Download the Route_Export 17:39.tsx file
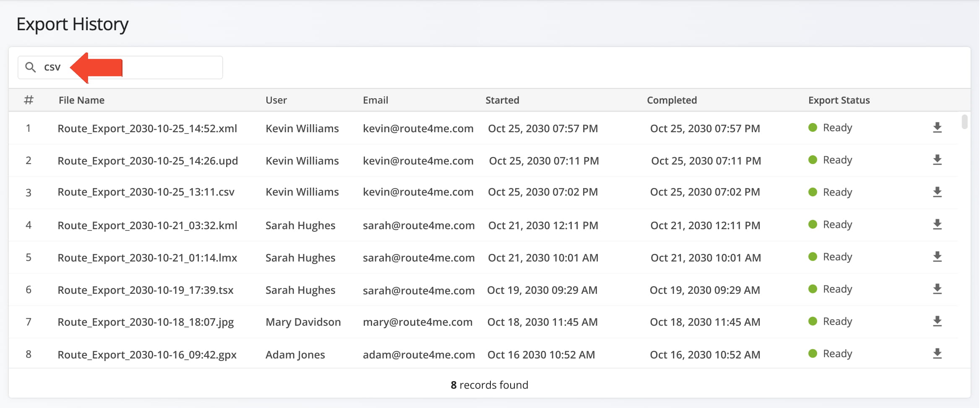The width and height of the screenshot is (980, 408). point(937,290)
